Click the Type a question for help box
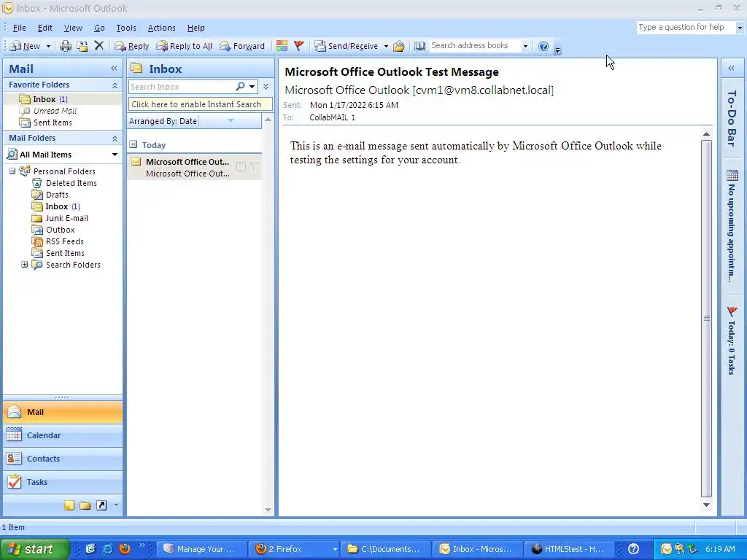Viewport: 747px width, 560px height. pyautogui.click(x=686, y=27)
